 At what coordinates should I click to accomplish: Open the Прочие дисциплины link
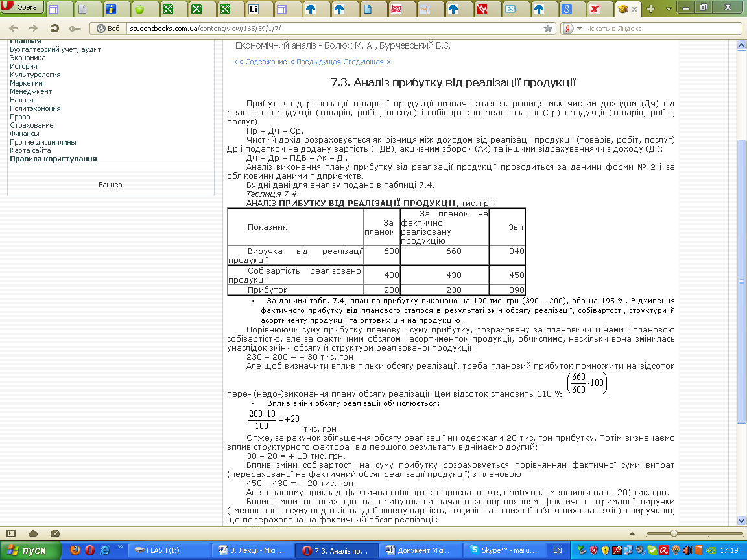coord(43,142)
